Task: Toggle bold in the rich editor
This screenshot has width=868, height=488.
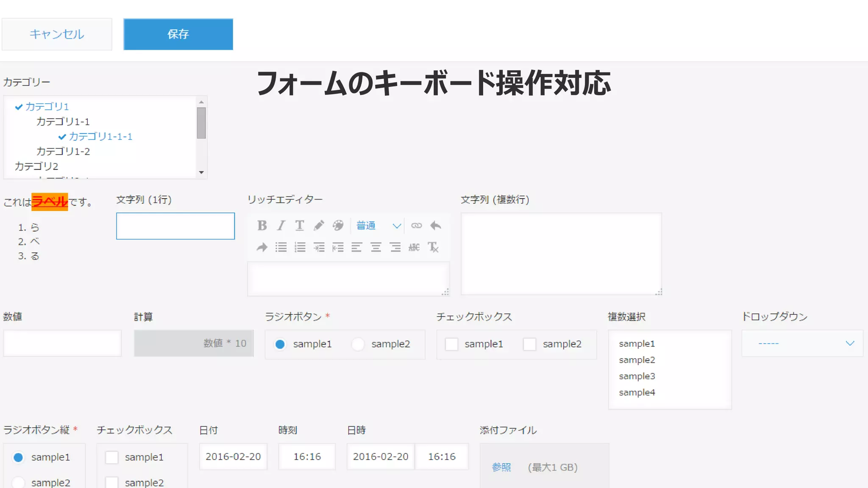Action: point(262,225)
